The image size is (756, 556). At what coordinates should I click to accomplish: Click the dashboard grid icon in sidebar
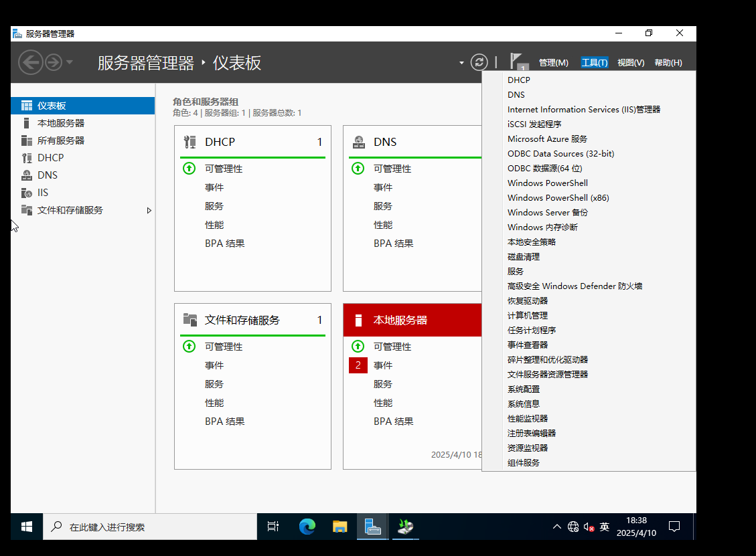coord(27,106)
